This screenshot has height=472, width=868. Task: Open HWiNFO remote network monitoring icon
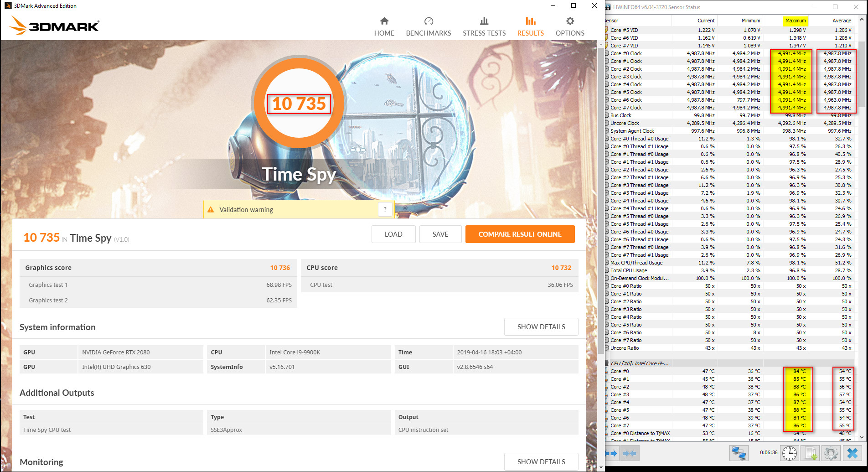pyautogui.click(x=739, y=453)
